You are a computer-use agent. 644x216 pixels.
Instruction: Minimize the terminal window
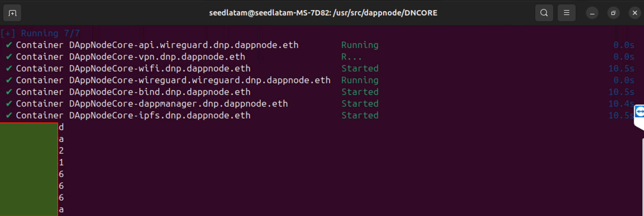[592, 13]
